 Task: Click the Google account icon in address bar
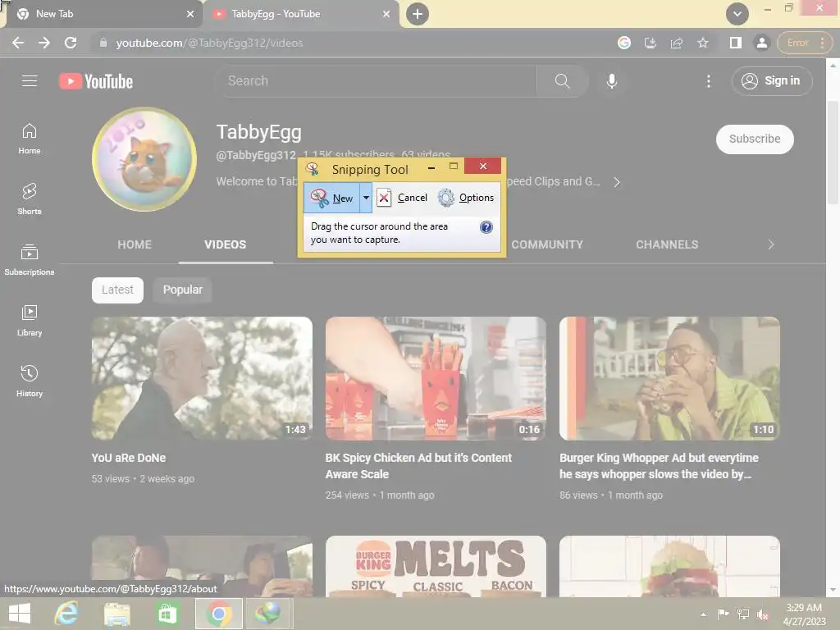pyautogui.click(x=624, y=43)
